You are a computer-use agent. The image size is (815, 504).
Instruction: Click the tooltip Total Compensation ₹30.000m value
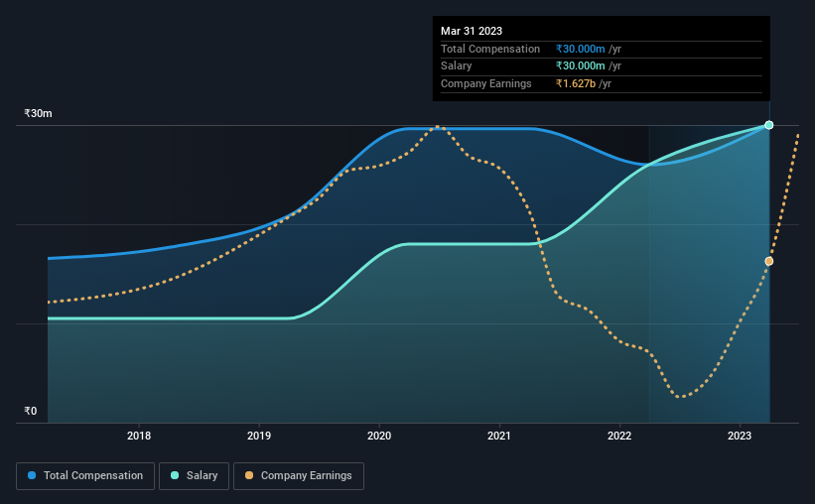coord(580,49)
